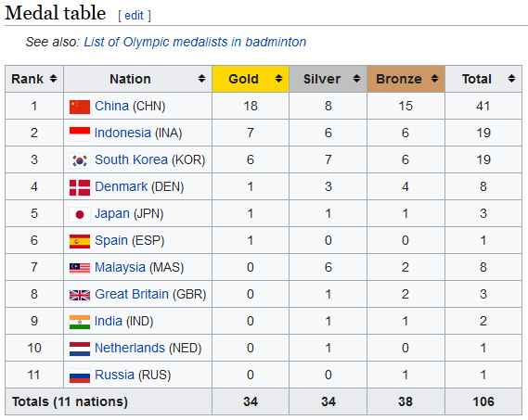Click the Spain flag icon
Viewport: 528px width, 420px height.
click(x=80, y=241)
